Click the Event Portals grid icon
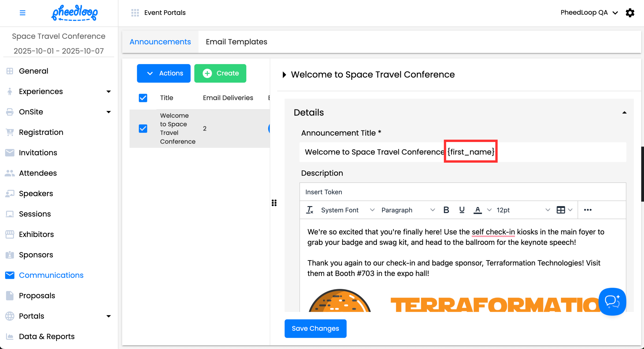 pyautogui.click(x=135, y=13)
